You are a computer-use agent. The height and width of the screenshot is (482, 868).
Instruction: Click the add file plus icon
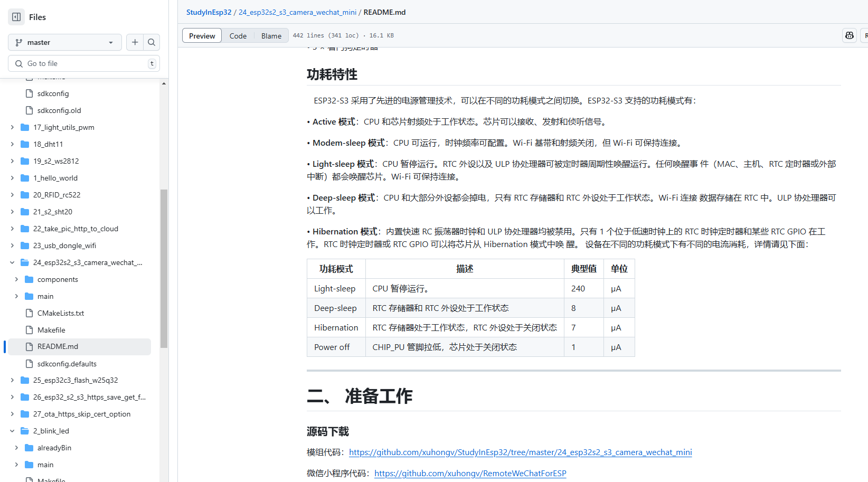[x=135, y=42]
